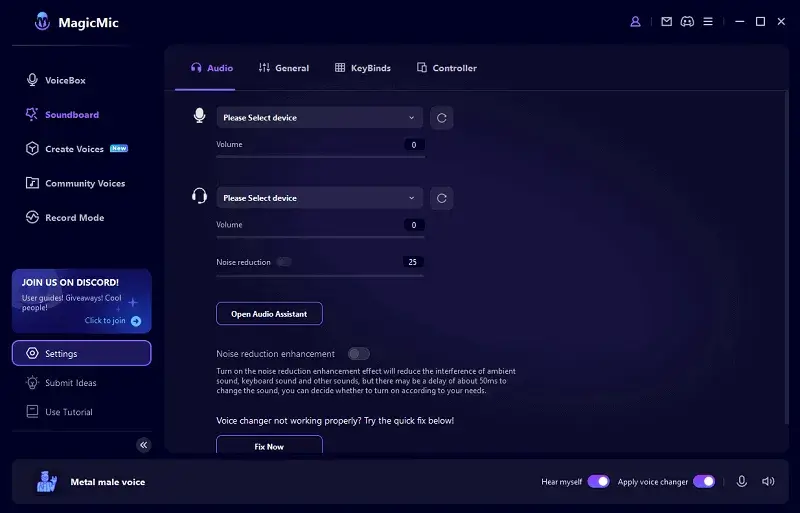
Task: Expand the microphone device dropdown
Action: click(319, 118)
